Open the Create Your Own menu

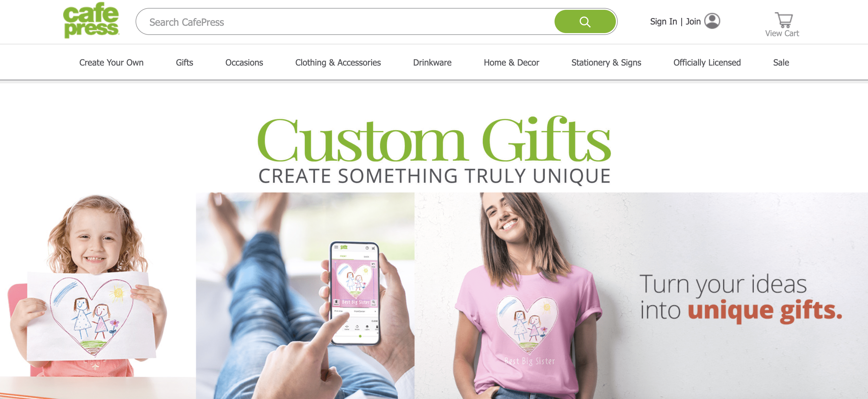click(x=111, y=62)
